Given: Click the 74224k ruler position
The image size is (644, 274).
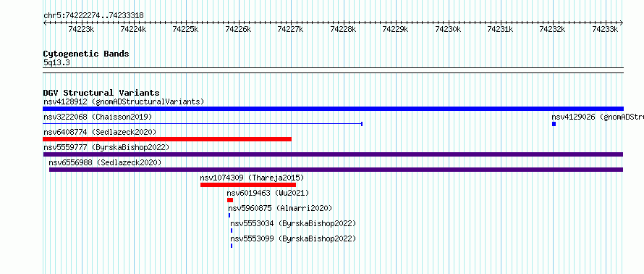Looking at the screenshot, I should (133, 29).
